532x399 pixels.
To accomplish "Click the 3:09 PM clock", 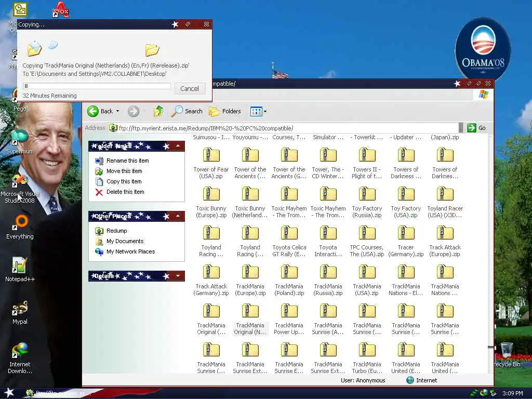I will click(512, 394).
